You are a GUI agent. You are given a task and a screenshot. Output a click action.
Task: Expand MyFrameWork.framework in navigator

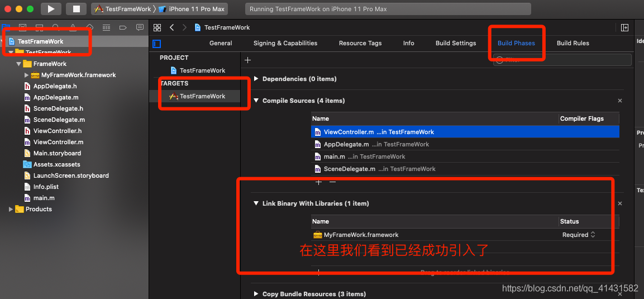27,75
